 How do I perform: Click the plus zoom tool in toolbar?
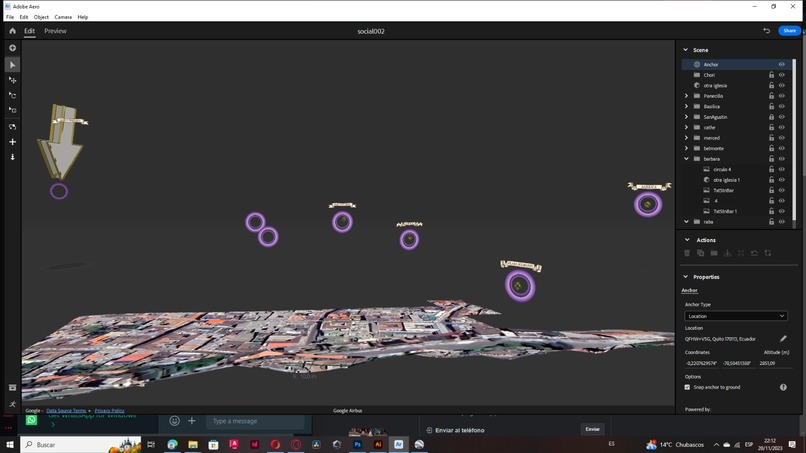12,142
